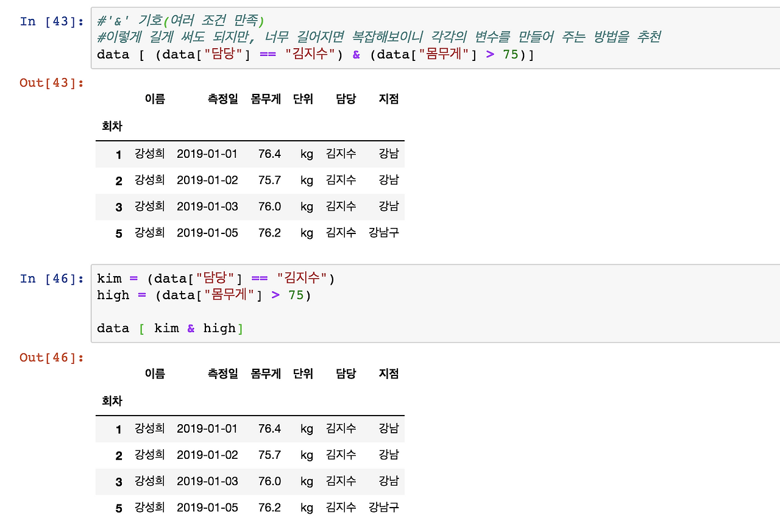780x532 pixels.
Task: Click the 지점 column header
Action: [x=389, y=99]
